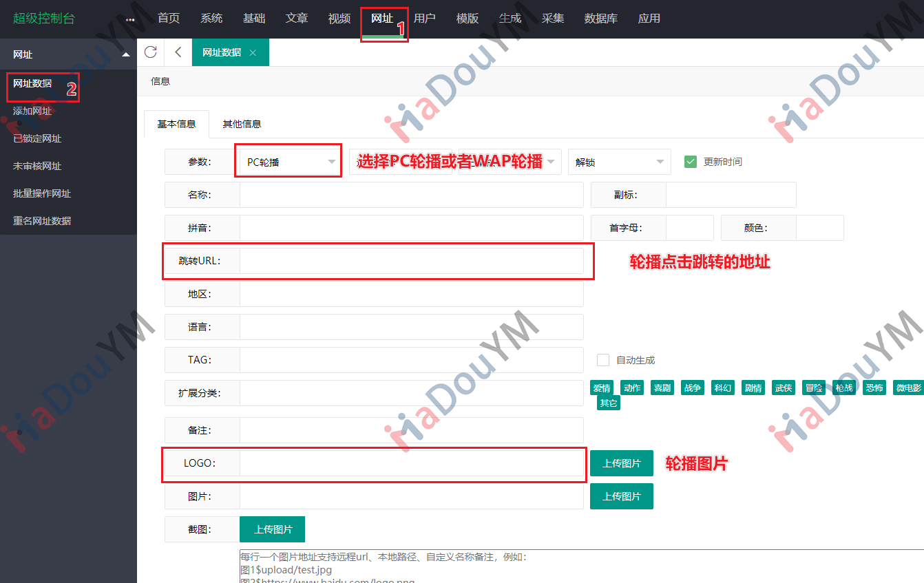Open the 视频 menu in top navigation
924x583 pixels.
[339, 19]
